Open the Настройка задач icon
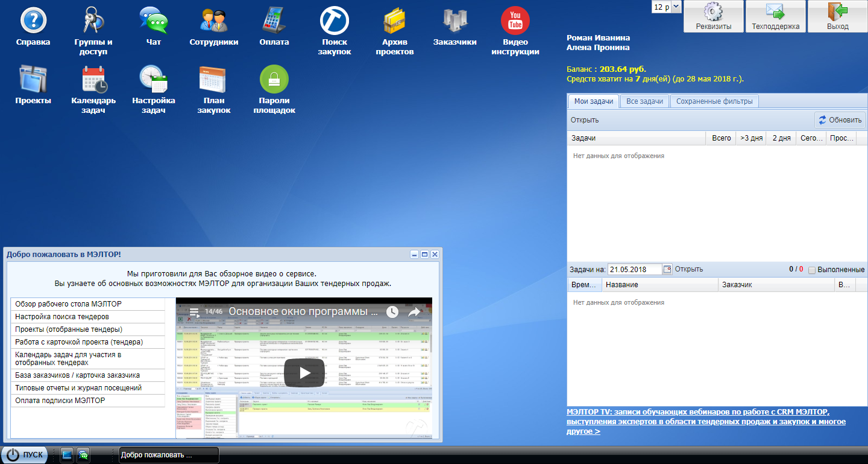This screenshot has height=464, width=868. click(x=154, y=79)
